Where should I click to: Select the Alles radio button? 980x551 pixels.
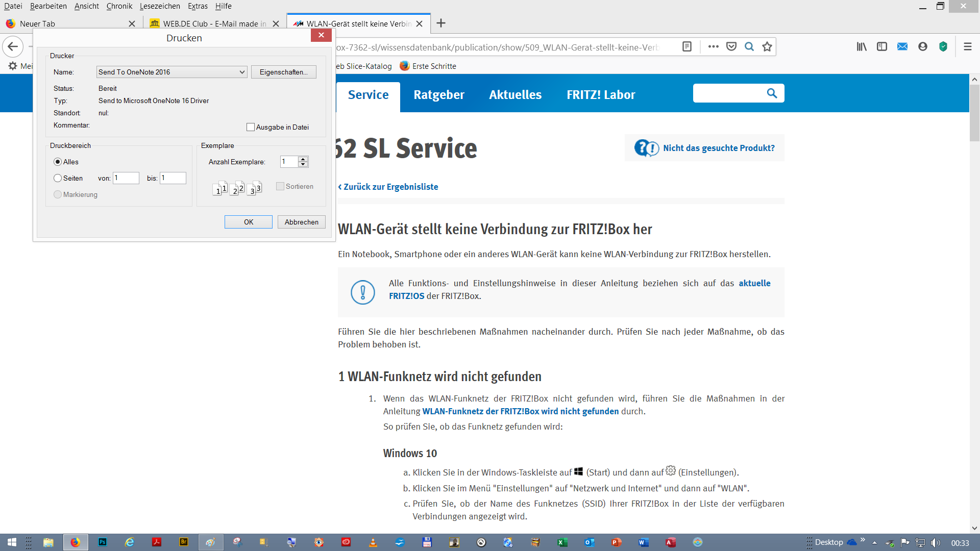coord(58,162)
